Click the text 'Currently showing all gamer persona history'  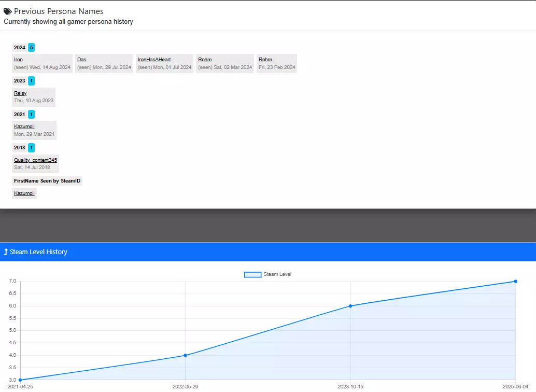click(68, 22)
